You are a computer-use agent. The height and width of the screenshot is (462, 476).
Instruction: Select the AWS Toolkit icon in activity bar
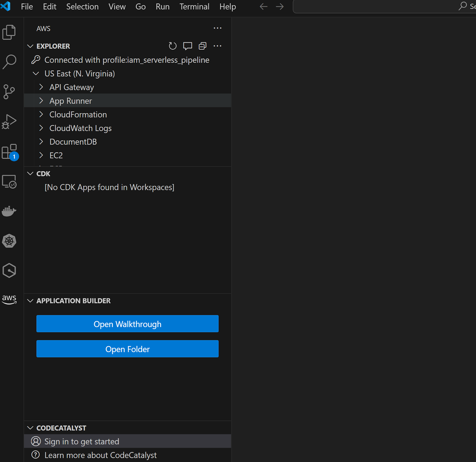(x=9, y=299)
